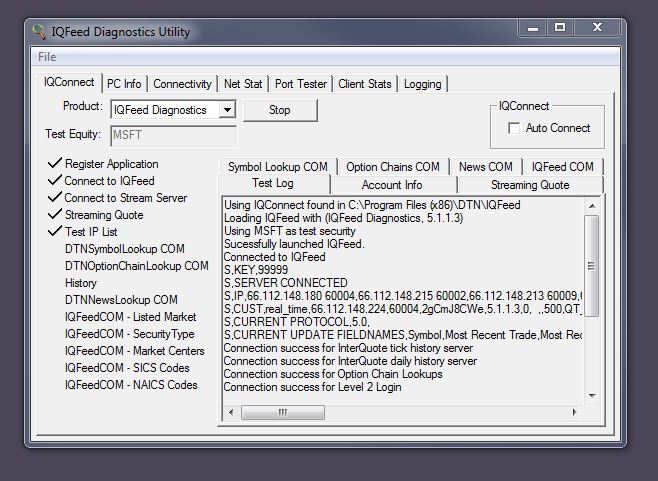This screenshot has height=481, width=658.
Task: Go to the Client Stats tab
Action: [x=365, y=84]
